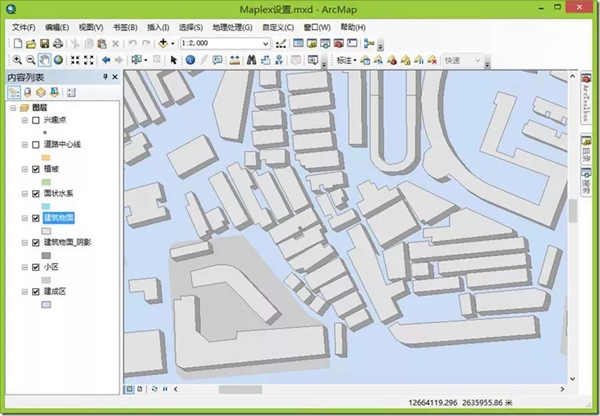Open the 目录 catalog side tab
The width and height of the screenshot is (600, 416).
(586, 148)
